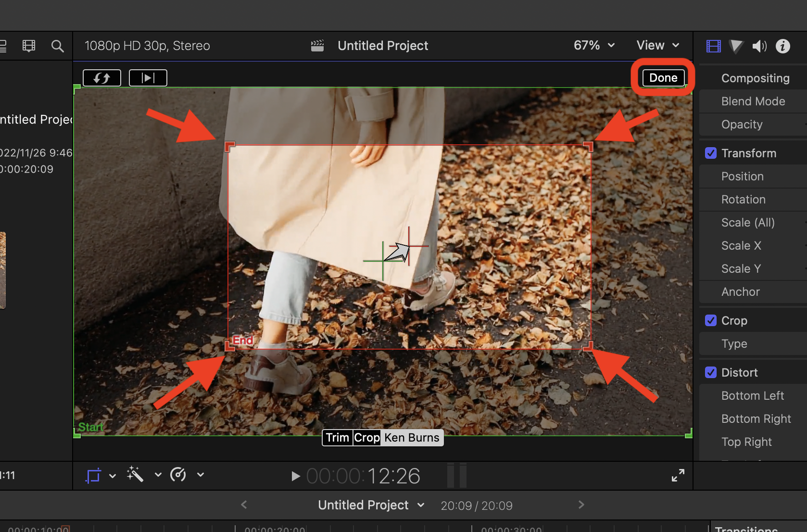Go back in timeline history
Image resolution: width=807 pixels, height=532 pixels.
244,505
